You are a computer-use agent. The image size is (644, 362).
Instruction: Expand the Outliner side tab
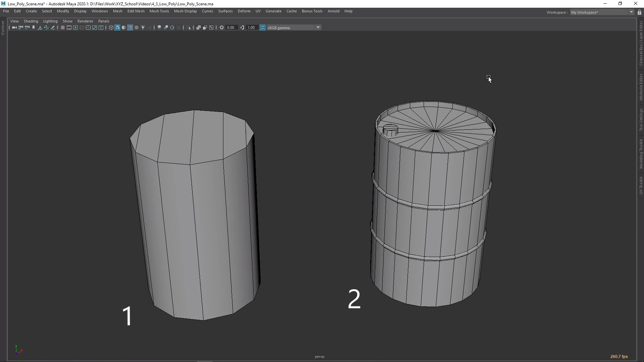pyautogui.click(x=3, y=28)
